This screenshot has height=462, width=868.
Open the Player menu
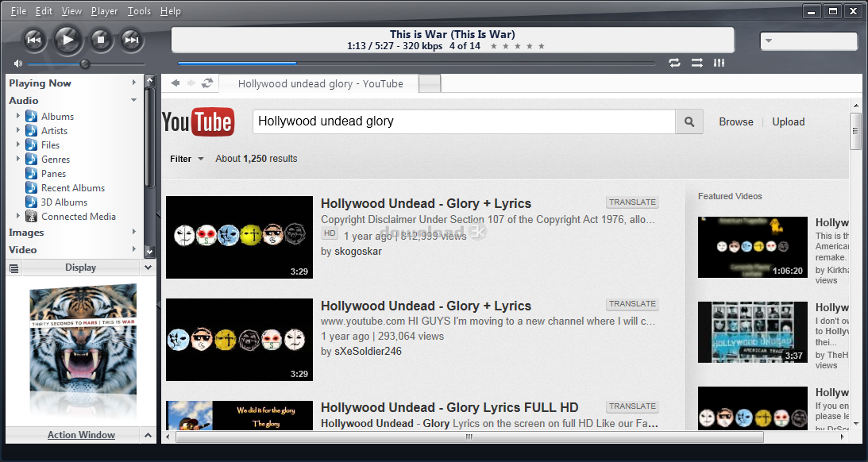[104, 11]
